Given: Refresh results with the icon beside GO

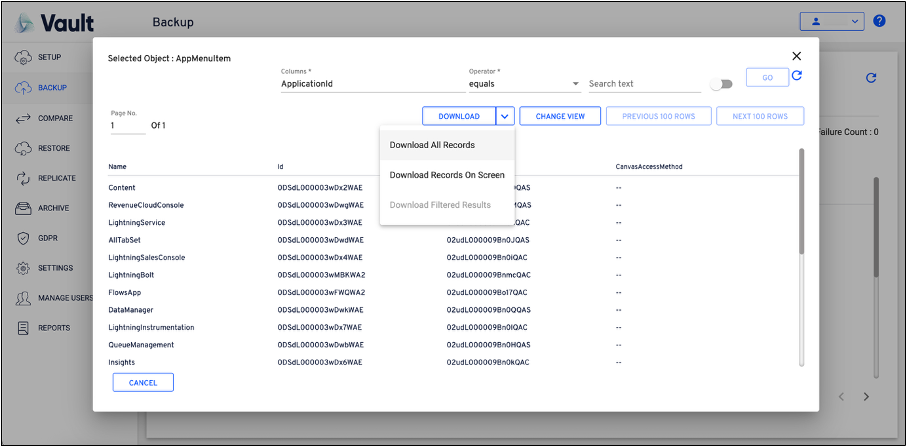Looking at the screenshot, I should point(797,76).
